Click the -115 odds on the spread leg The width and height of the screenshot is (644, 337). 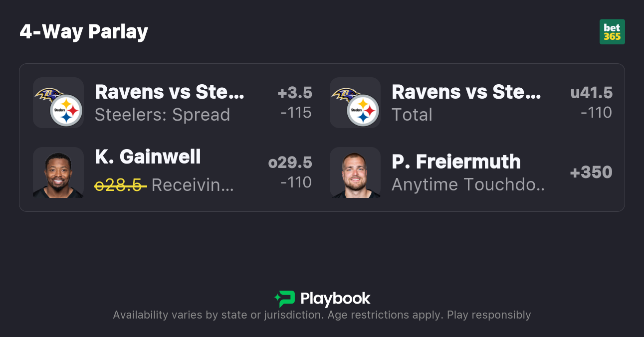pos(296,113)
